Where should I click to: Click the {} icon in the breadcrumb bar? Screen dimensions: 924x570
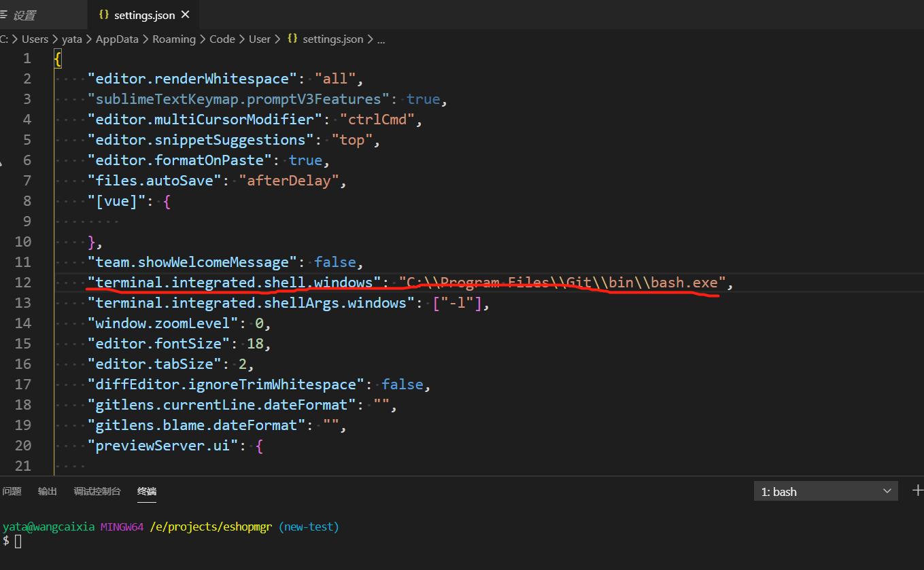click(x=292, y=39)
